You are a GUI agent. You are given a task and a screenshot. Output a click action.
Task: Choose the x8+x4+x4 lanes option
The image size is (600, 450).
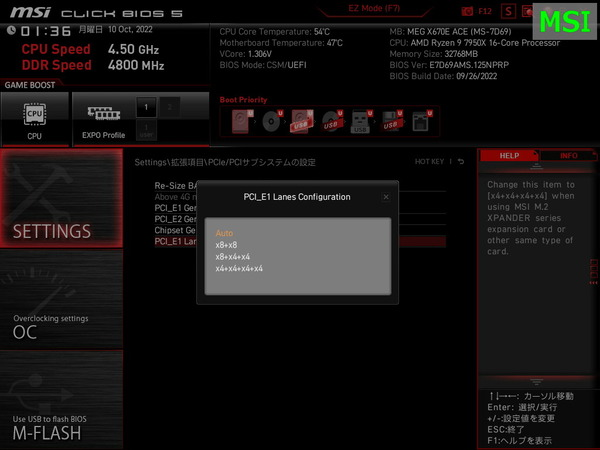(x=233, y=257)
